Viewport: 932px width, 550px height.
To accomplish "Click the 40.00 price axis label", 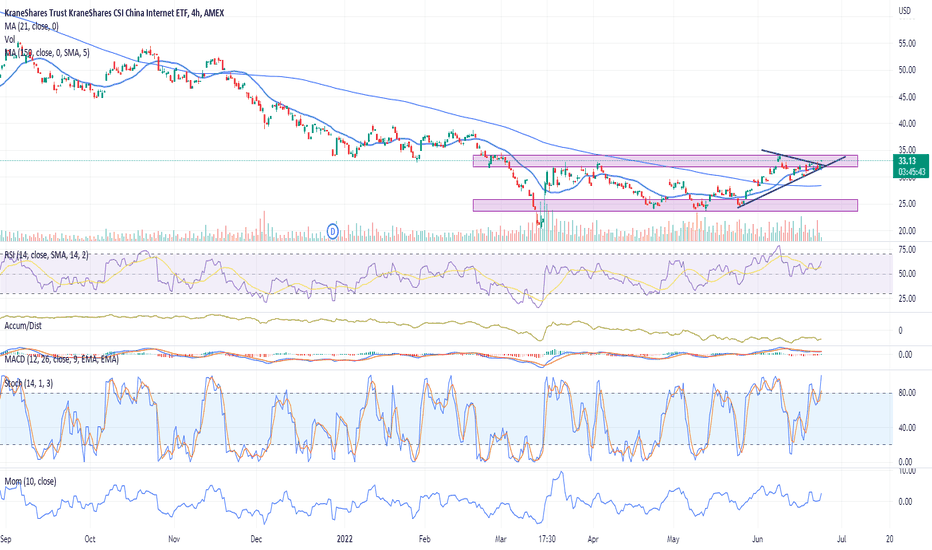I will pyautogui.click(x=906, y=124).
